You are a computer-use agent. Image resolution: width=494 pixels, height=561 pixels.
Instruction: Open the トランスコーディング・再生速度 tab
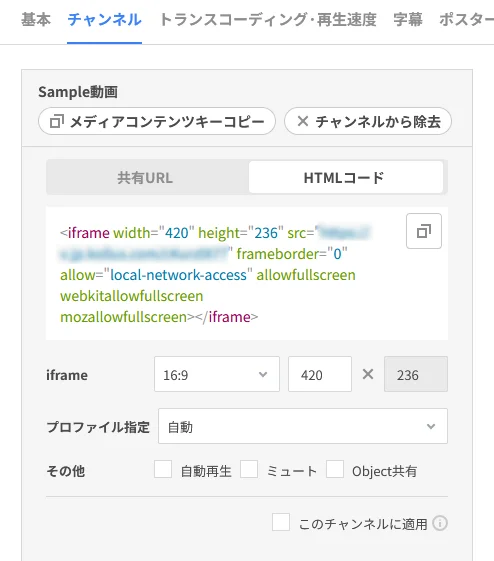tap(268, 20)
